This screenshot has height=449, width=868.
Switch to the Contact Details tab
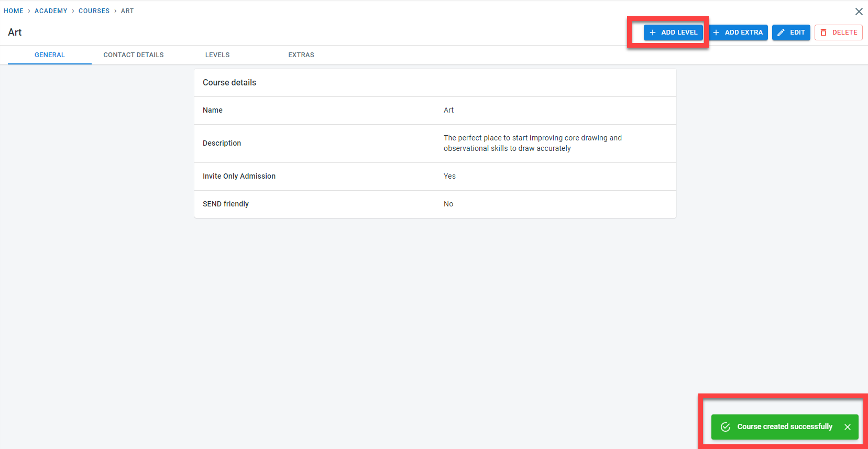pyautogui.click(x=134, y=55)
